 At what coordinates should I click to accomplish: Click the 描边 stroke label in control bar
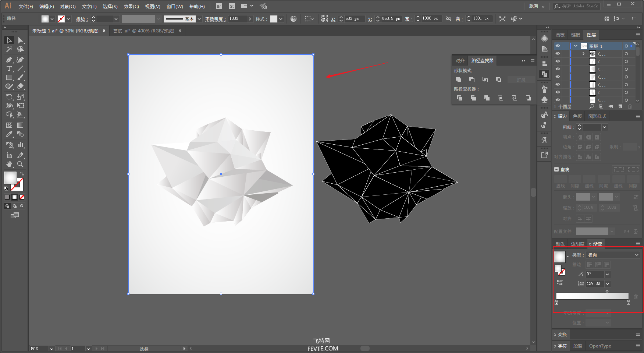pyautogui.click(x=82, y=19)
